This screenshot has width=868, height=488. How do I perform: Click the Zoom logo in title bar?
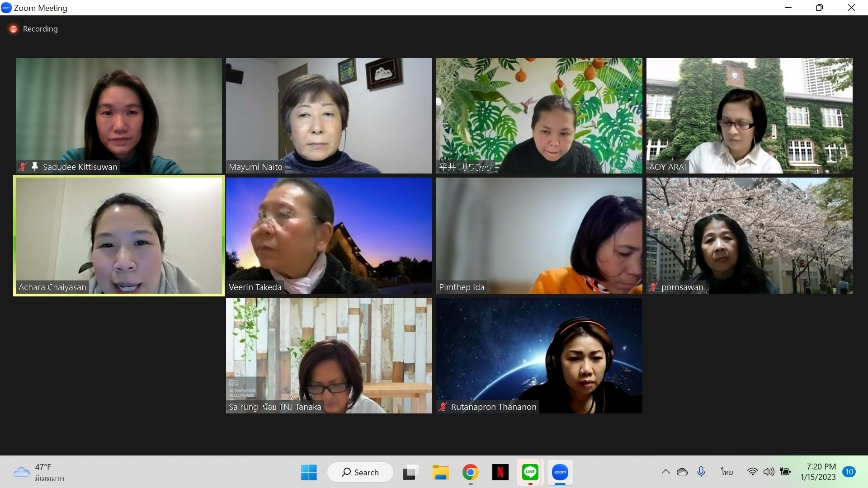click(x=6, y=8)
